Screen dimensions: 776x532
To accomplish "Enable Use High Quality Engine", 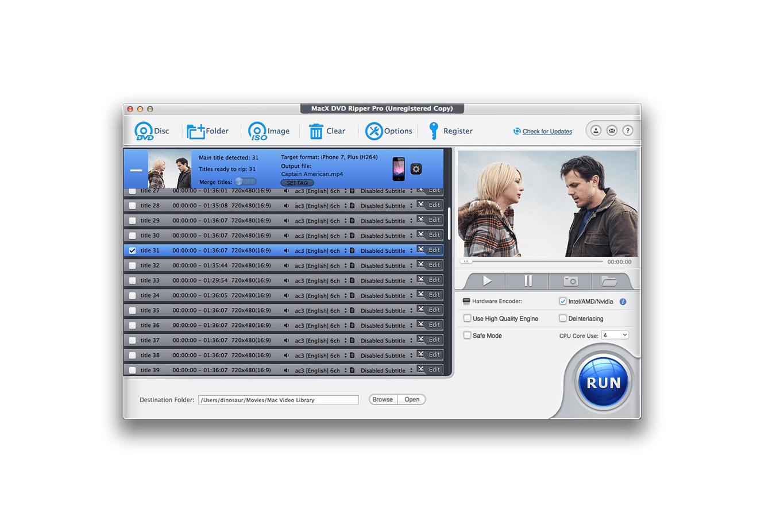I will tap(468, 318).
